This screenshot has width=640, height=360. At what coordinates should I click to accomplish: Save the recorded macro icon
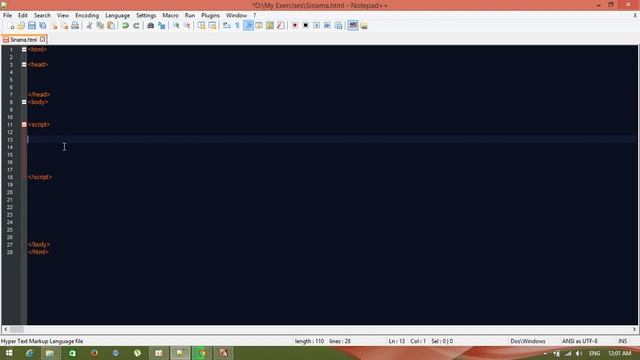pos(338,26)
